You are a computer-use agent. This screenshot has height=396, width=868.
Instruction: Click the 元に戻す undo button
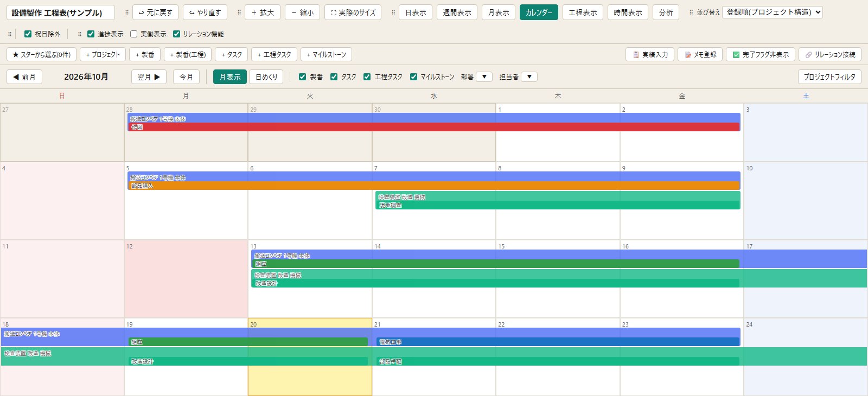(156, 12)
